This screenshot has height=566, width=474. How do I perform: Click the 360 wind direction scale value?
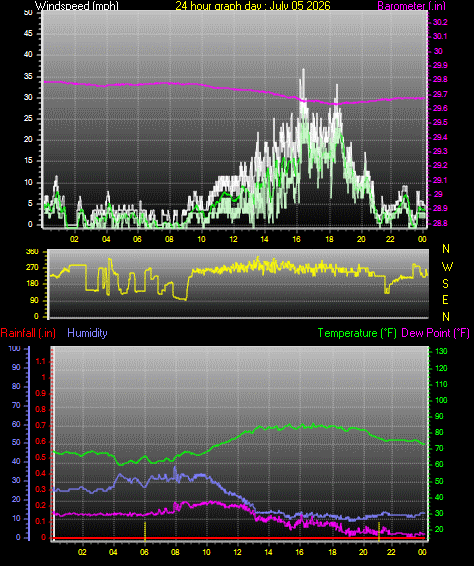point(32,252)
